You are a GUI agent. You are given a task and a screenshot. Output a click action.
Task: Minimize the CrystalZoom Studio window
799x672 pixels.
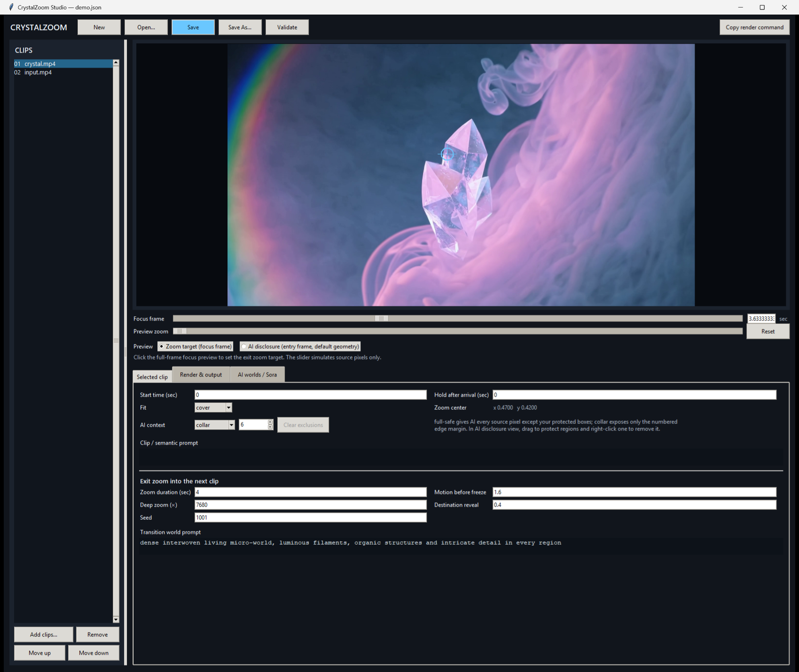coord(740,7)
